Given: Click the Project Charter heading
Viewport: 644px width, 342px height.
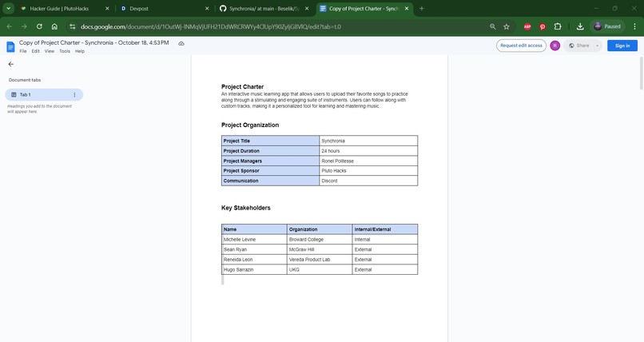Looking at the screenshot, I should click(x=242, y=86).
